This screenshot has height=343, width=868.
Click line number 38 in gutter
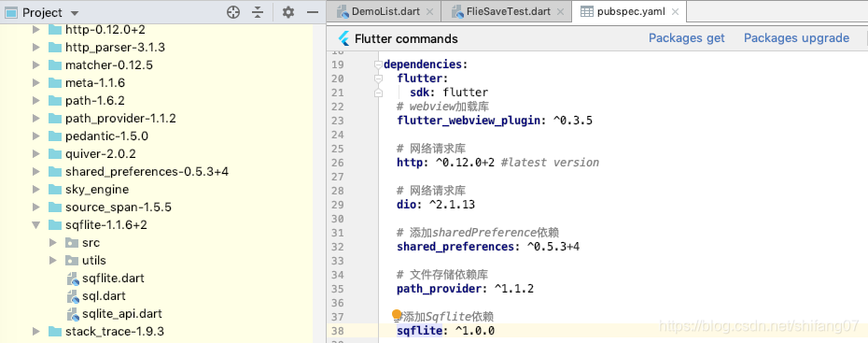(x=338, y=331)
